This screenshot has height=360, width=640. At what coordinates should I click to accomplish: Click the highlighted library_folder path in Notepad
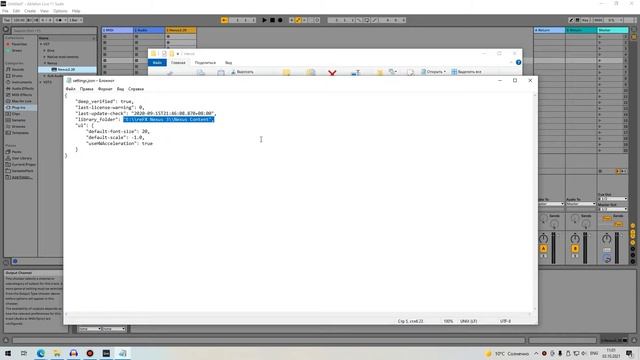point(169,120)
